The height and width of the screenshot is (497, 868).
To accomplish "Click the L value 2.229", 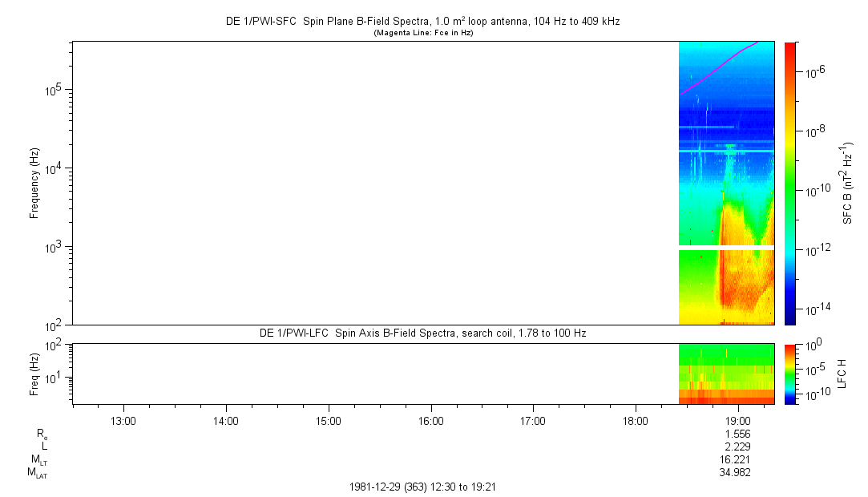I will click(737, 446).
